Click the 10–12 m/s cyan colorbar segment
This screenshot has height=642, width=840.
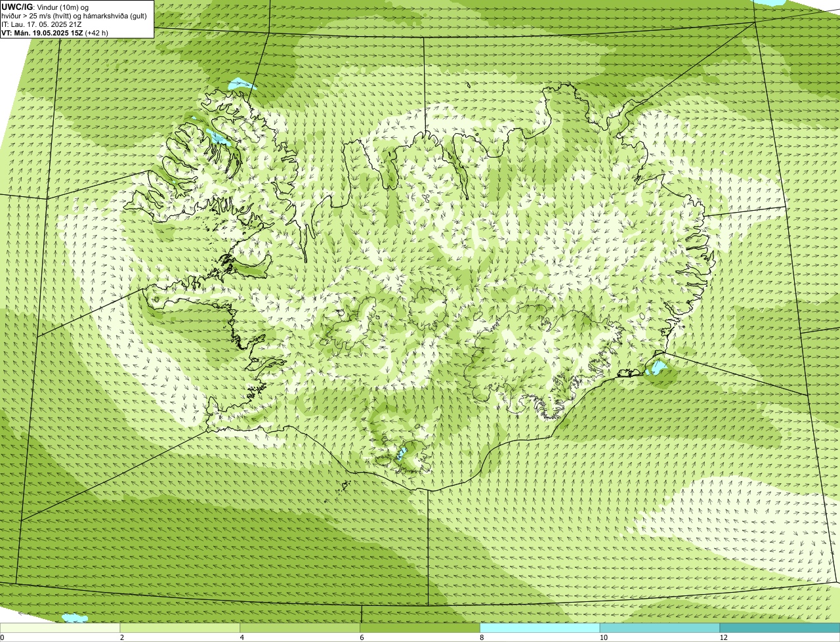(x=660, y=628)
